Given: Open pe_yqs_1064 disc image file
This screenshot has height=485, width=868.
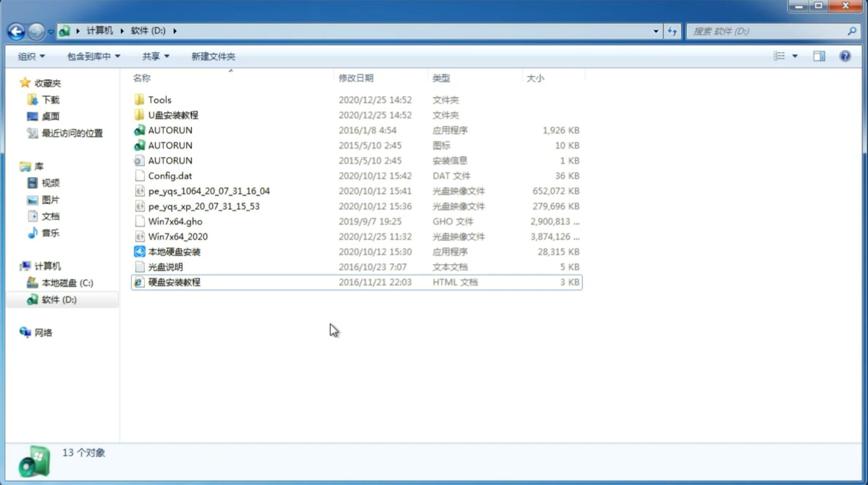Looking at the screenshot, I should pyautogui.click(x=209, y=191).
